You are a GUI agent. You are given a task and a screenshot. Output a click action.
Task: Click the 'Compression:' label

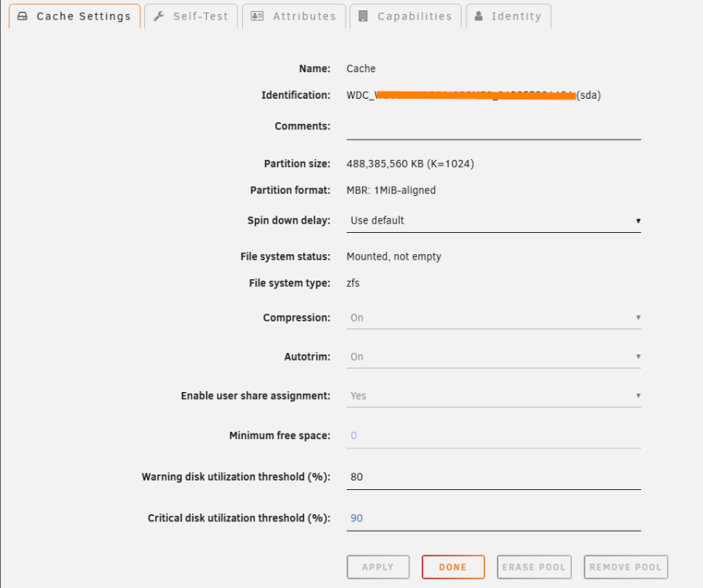point(297,318)
